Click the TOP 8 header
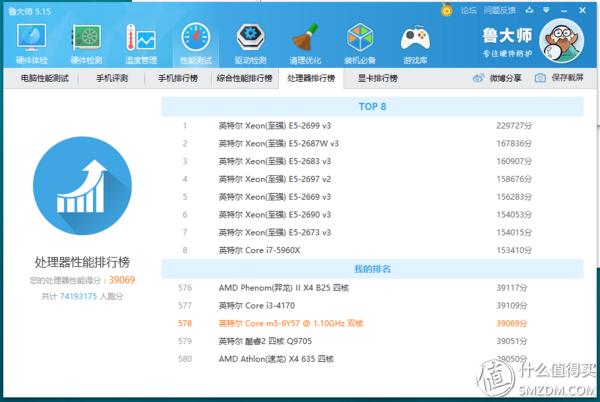 point(372,106)
